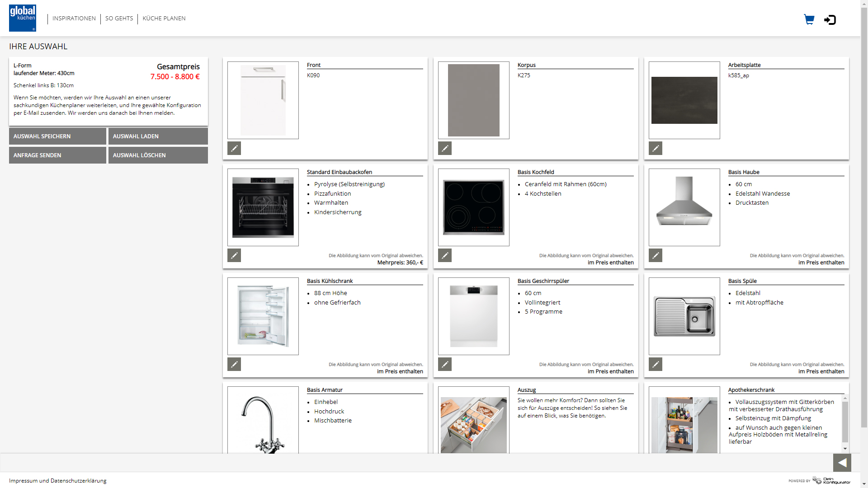Edit the Basis Kochfeld choice
This screenshot has width=868, height=488.
point(445,255)
